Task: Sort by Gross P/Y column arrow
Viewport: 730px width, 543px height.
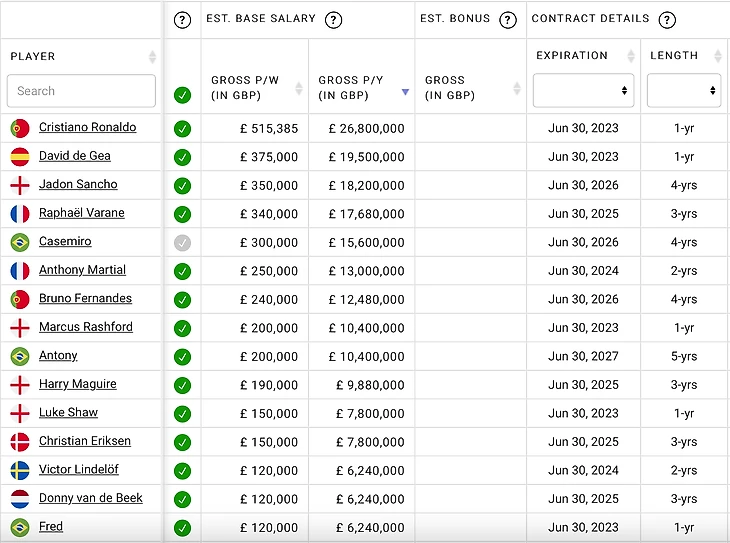Action: 404,92
